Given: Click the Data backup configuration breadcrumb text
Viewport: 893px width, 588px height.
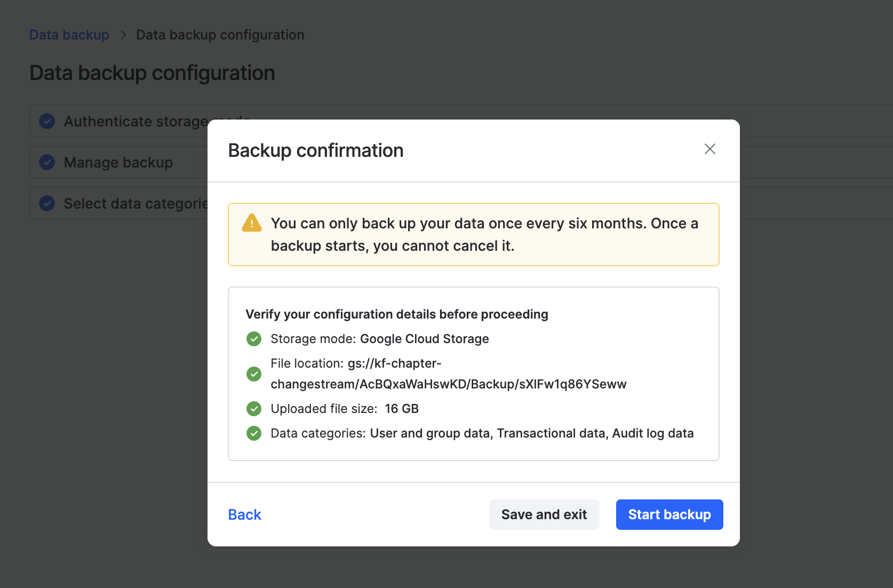Looking at the screenshot, I should click(220, 35).
